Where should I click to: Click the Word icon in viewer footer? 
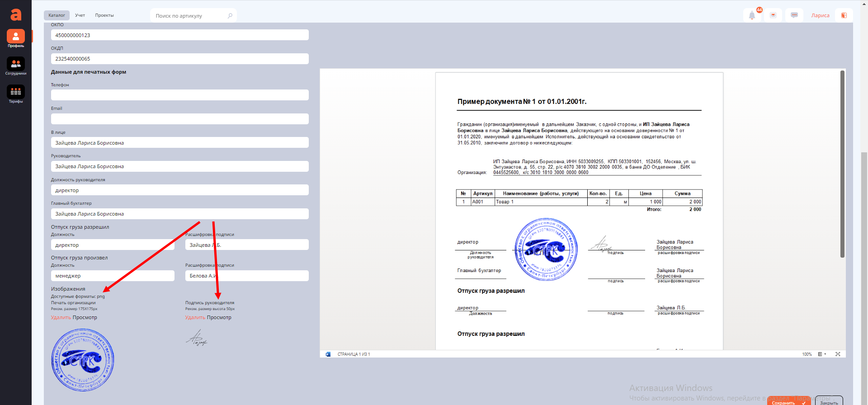coord(328,354)
